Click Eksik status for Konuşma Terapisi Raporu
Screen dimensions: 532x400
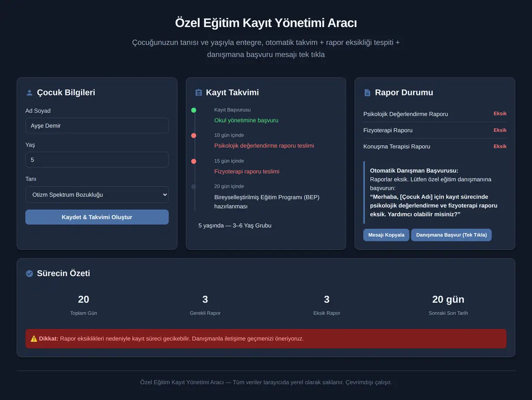click(x=500, y=146)
